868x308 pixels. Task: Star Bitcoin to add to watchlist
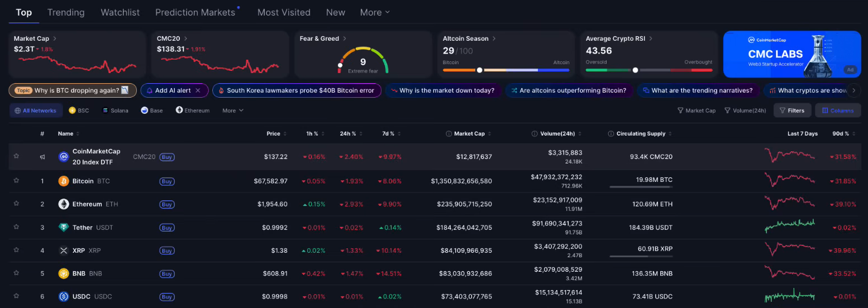click(16, 181)
